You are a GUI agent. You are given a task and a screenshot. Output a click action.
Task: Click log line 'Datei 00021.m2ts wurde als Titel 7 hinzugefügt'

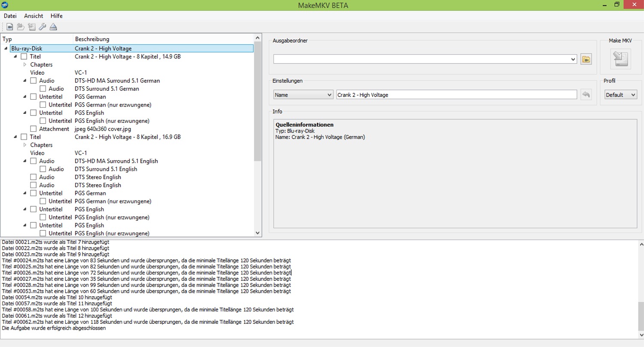coord(55,242)
